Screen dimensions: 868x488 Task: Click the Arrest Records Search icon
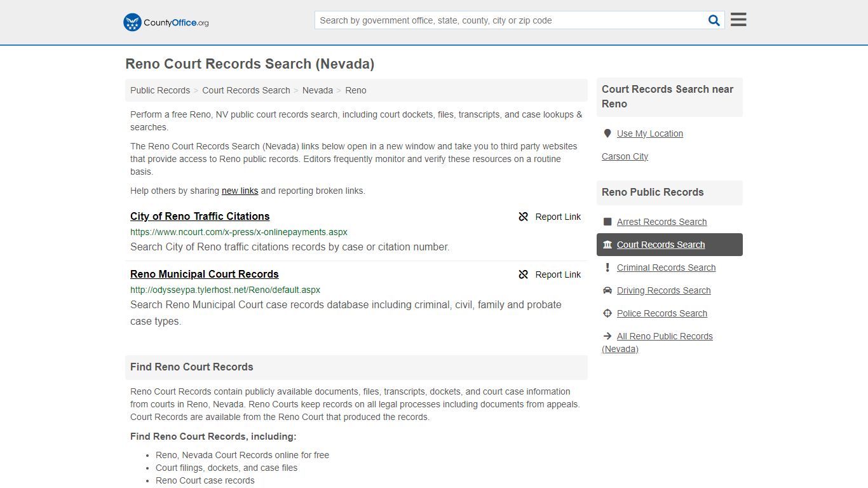pos(607,222)
